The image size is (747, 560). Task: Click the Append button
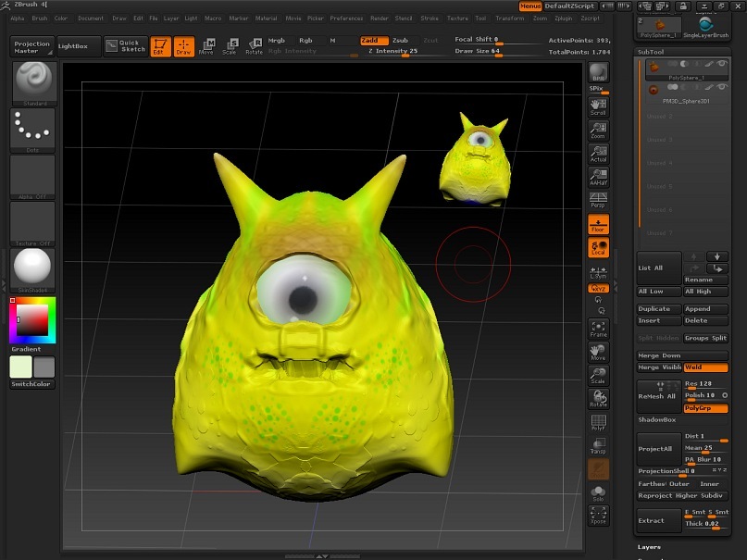705,308
